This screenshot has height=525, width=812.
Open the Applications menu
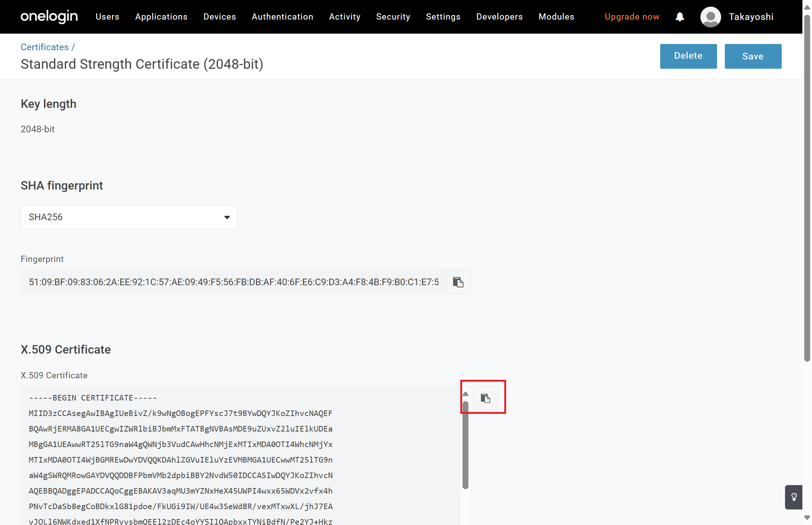point(161,17)
